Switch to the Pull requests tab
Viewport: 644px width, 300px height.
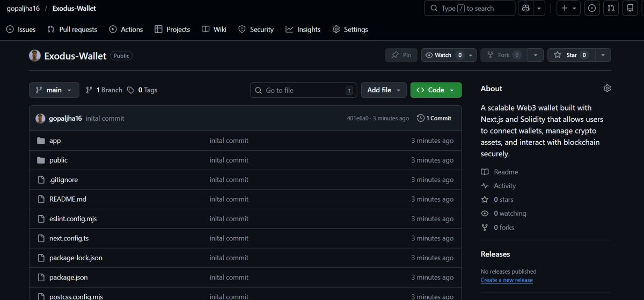click(72, 30)
